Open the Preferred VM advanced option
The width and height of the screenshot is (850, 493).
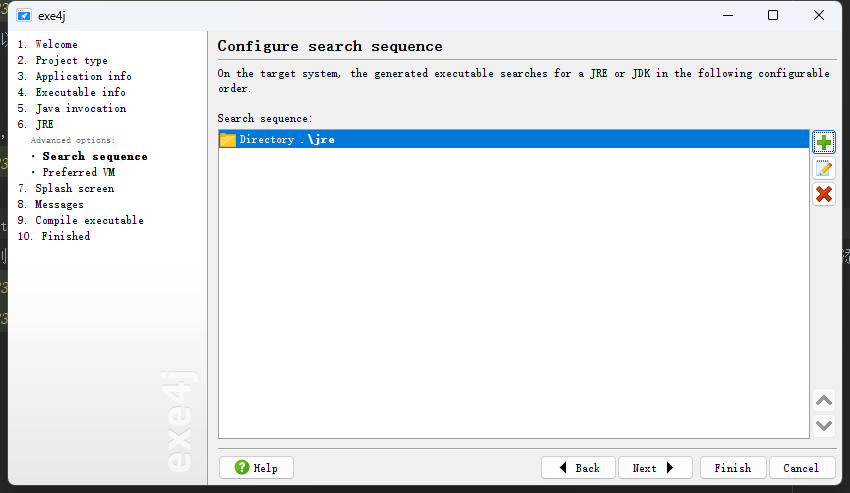(x=79, y=172)
